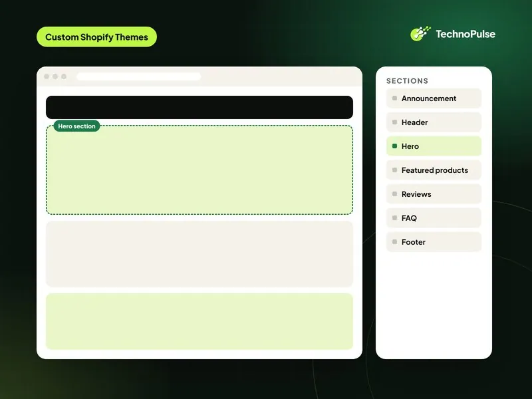The image size is (532, 399).
Task: Click the SECTIONS panel heading
Action: point(407,80)
